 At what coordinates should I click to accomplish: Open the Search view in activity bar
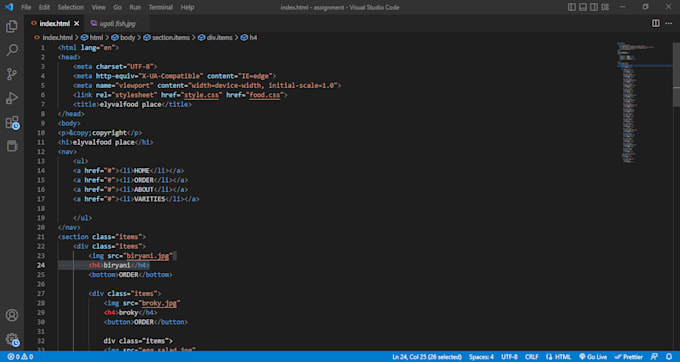(x=12, y=50)
